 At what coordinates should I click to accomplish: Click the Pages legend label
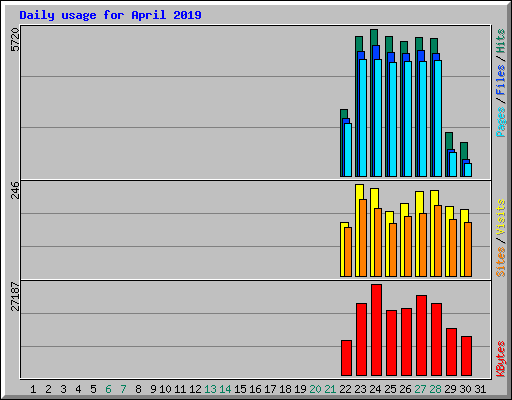click(501, 122)
